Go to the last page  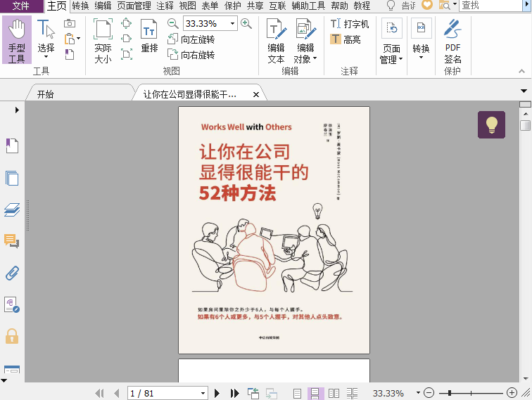tap(234, 393)
